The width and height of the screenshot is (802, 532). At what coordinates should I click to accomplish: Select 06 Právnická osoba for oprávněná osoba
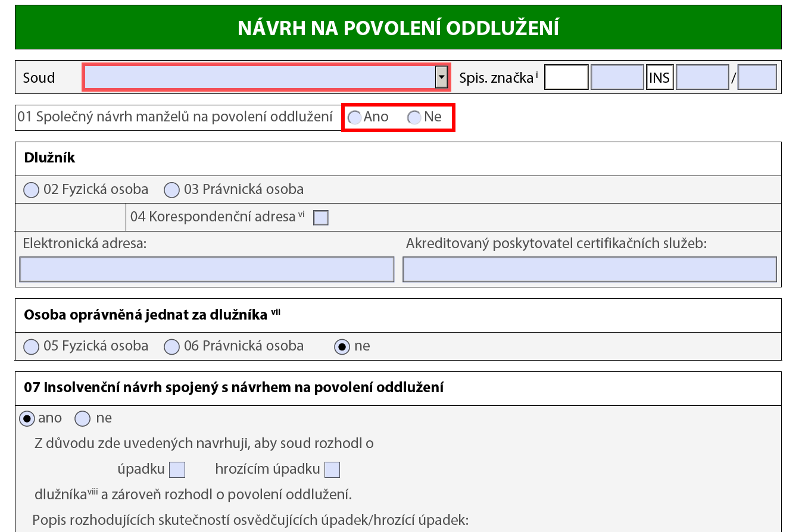(171, 346)
